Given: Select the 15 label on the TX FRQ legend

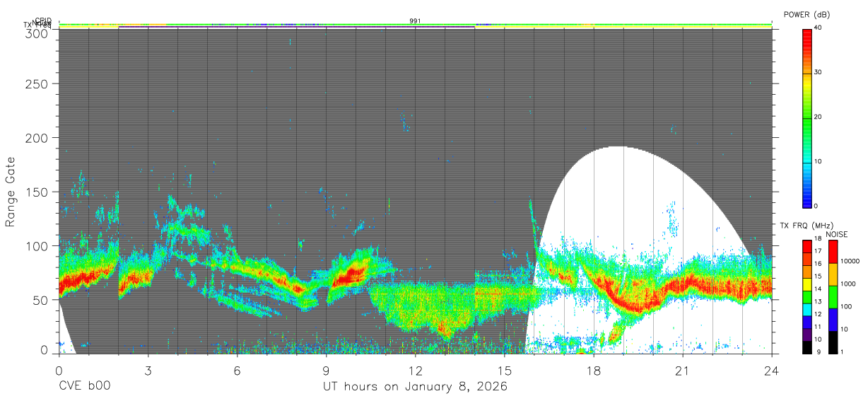Looking at the screenshot, I should tap(819, 277).
